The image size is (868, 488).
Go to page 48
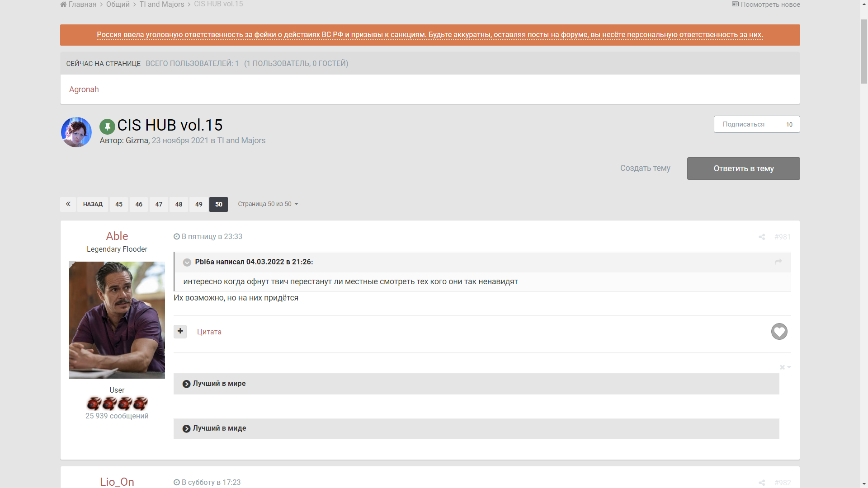(179, 204)
